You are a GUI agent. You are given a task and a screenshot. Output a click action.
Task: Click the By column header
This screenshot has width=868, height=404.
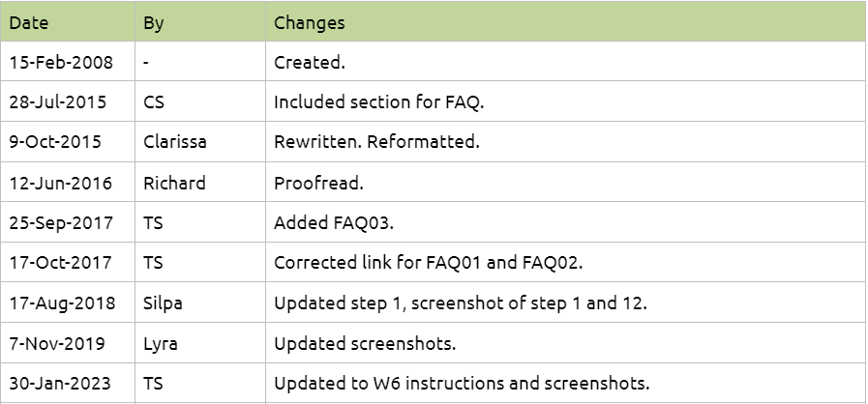[153, 22]
